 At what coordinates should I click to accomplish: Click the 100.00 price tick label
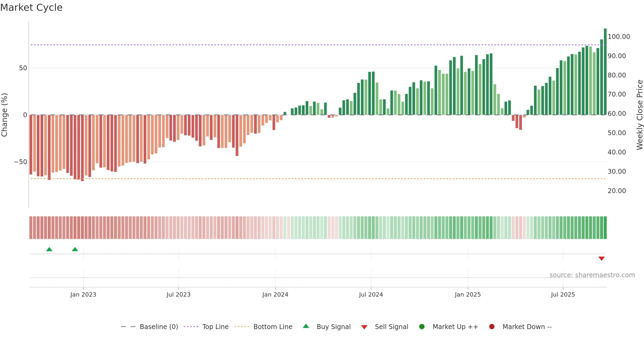pyautogui.click(x=619, y=37)
